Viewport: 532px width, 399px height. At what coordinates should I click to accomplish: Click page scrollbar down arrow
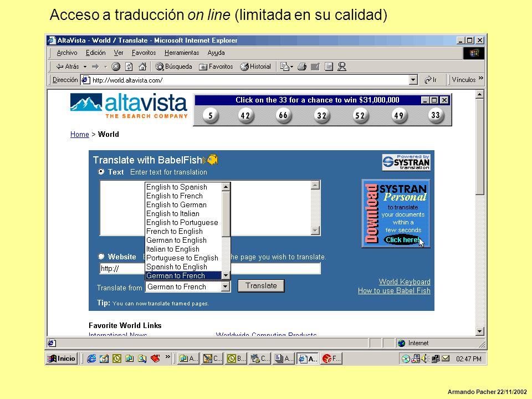click(x=479, y=331)
